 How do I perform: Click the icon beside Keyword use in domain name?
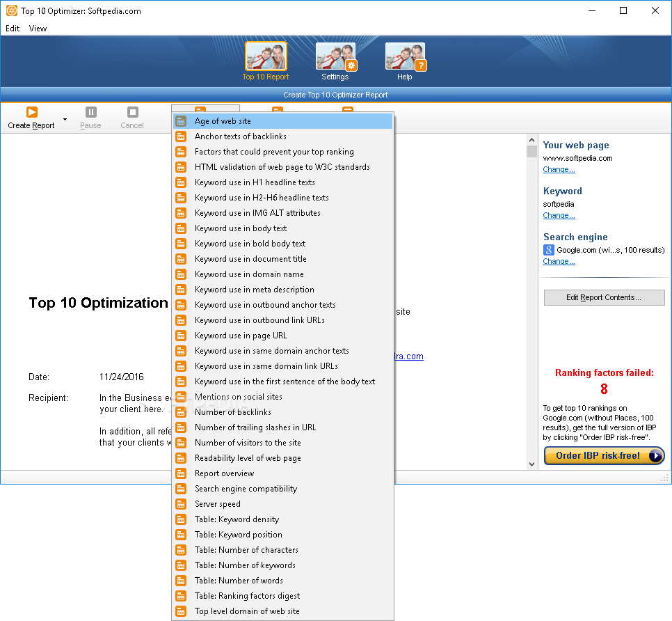[181, 274]
